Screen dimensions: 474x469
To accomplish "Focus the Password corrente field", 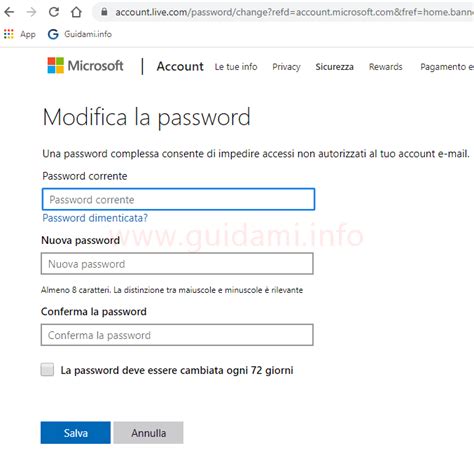I will click(178, 199).
